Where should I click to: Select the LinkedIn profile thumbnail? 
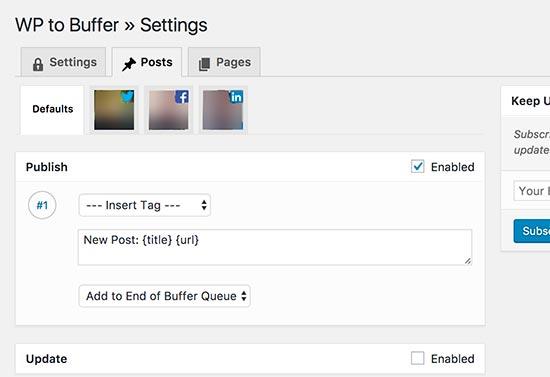[223, 110]
